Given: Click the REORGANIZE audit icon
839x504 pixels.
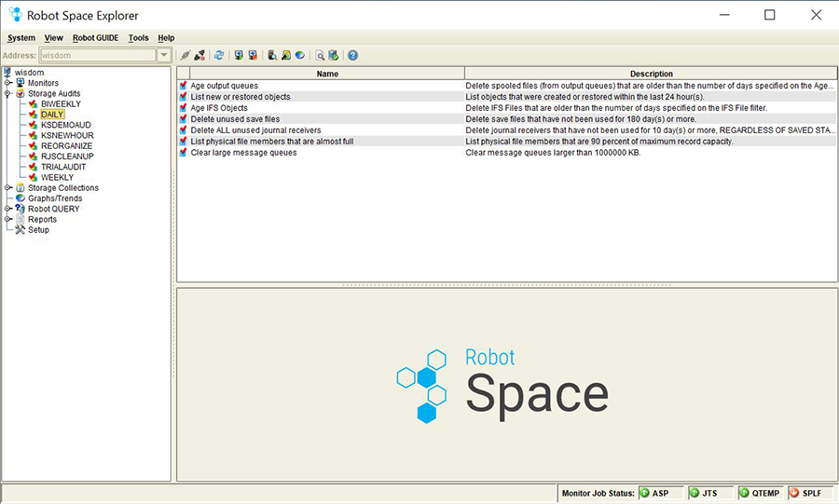Looking at the screenshot, I should click(x=34, y=146).
